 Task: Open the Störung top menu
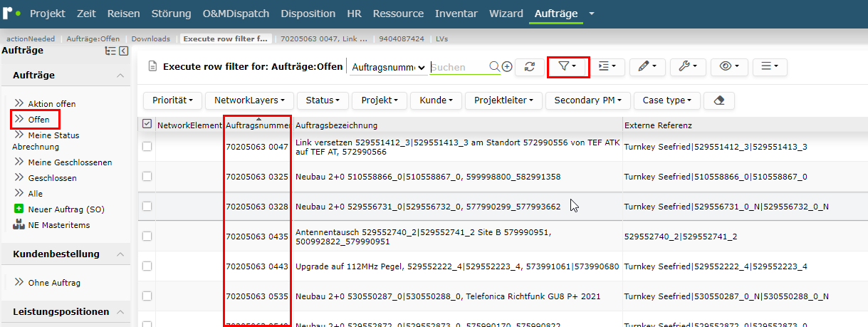point(172,14)
